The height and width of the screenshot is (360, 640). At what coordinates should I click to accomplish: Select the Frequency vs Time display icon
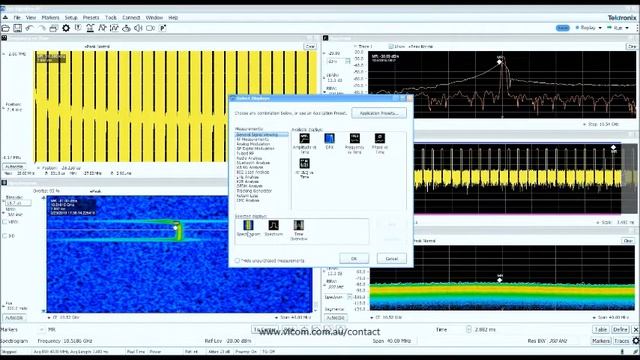(354, 139)
